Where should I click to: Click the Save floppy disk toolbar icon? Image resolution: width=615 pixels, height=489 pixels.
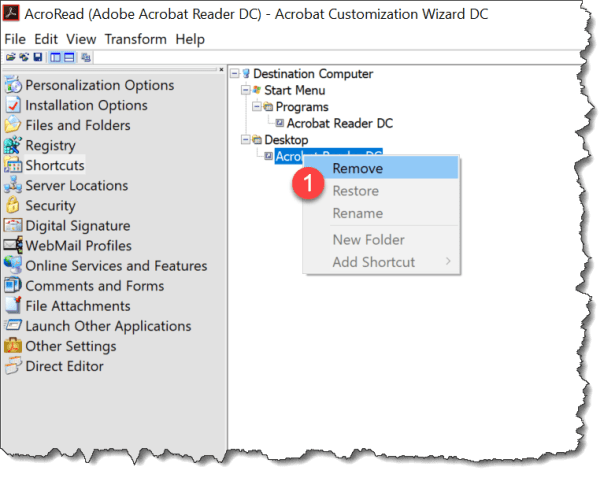click(x=38, y=58)
